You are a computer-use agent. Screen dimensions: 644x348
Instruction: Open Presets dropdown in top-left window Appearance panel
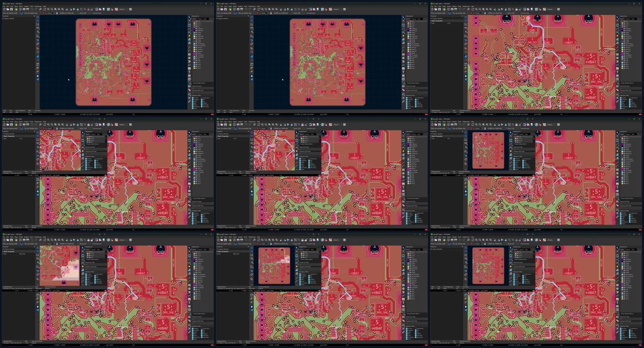[203, 88]
